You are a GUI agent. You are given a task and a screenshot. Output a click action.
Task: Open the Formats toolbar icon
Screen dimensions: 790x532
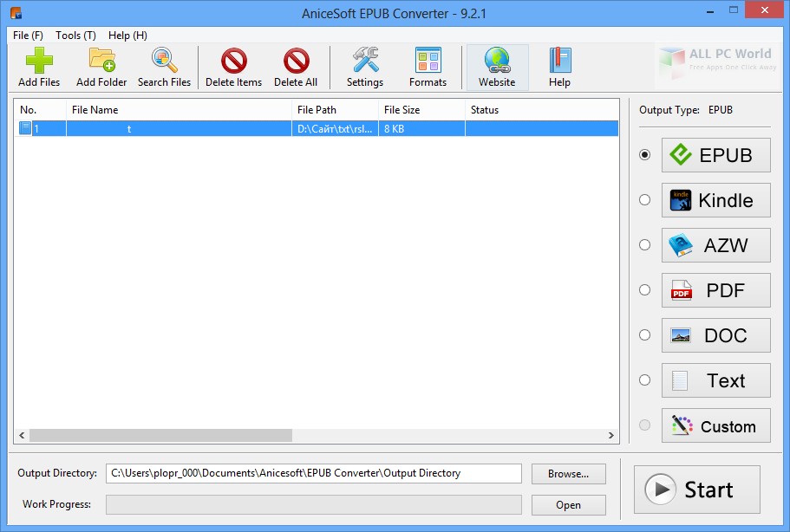coord(428,67)
